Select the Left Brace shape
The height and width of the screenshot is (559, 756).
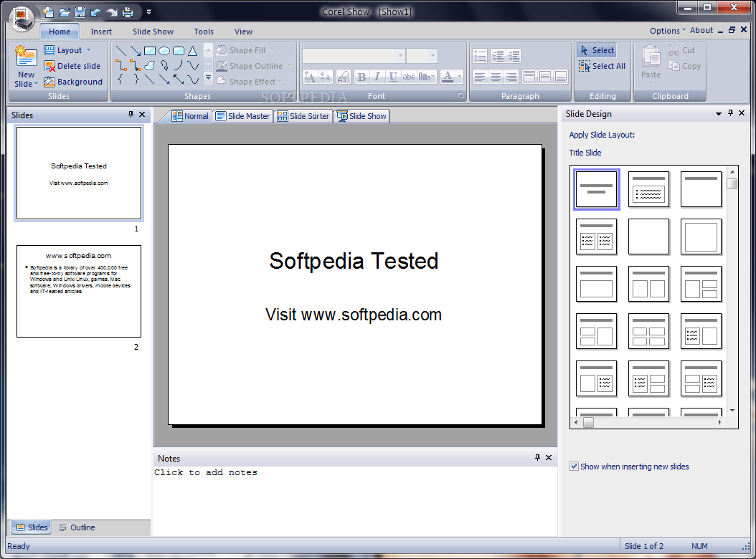point(121,79)
